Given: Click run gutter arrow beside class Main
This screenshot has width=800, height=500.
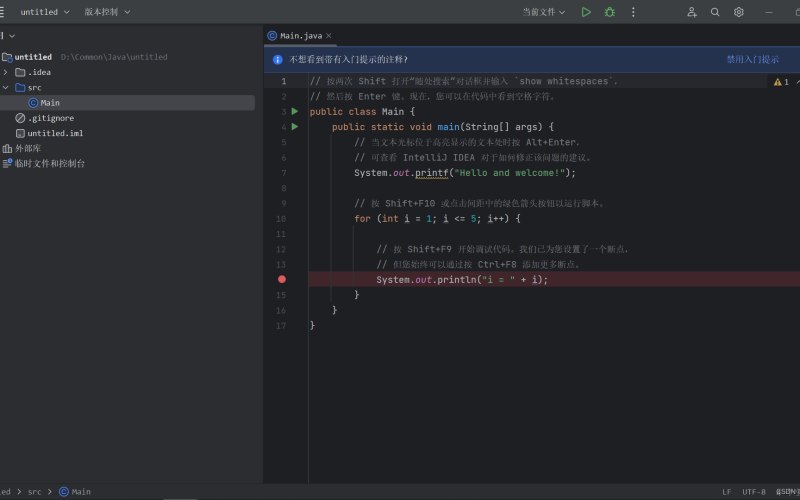Looking at the screenshot, I should tap(295, 111).
